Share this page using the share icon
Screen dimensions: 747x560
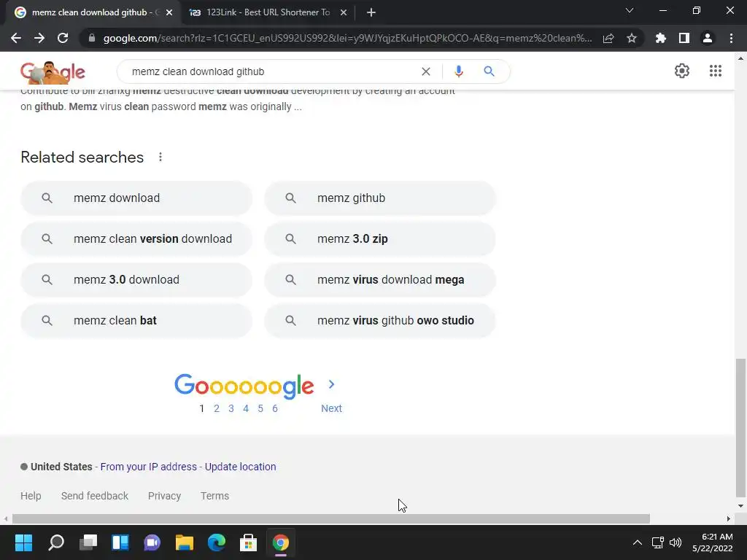click(x=608, y=38)
